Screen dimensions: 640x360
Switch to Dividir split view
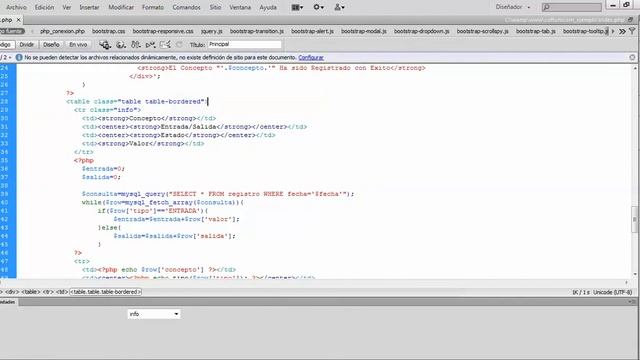click(x=27, y=44)
